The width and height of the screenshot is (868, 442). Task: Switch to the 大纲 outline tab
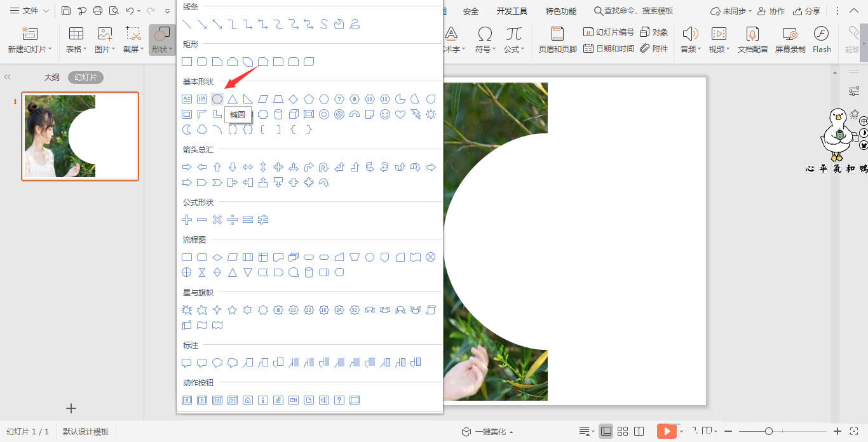point(51,77)
